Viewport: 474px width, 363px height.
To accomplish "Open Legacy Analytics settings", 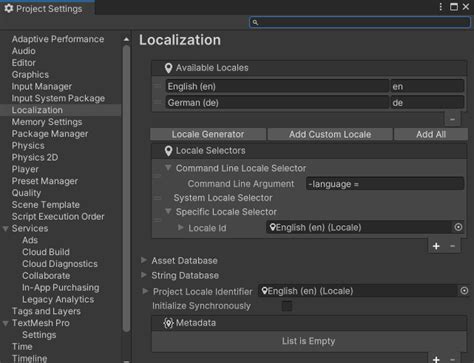I will click(x=58, y=300).
